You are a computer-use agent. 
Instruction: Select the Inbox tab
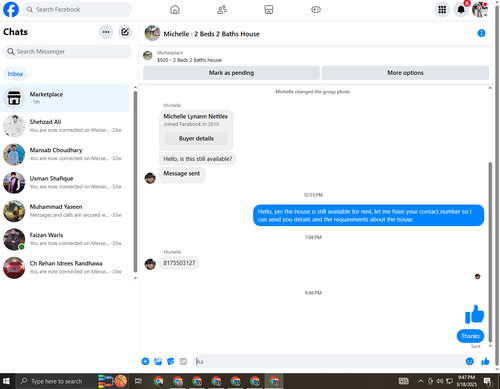(x=15, y=74)
